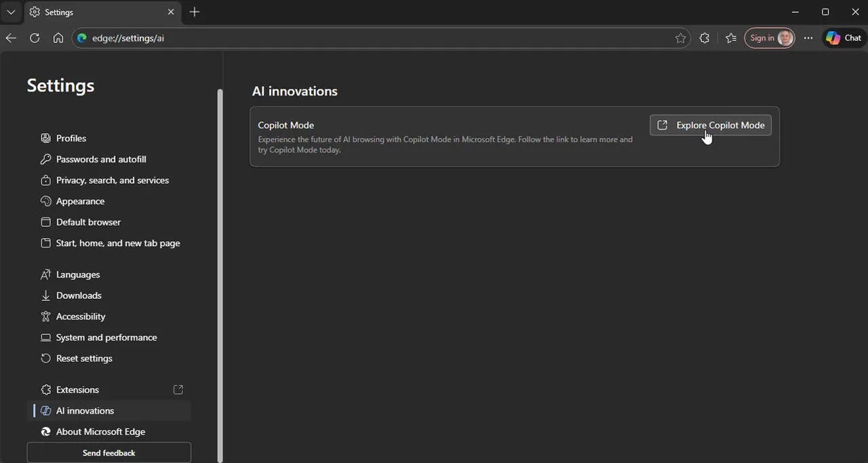Click the Languages icon in sidebar
This screenshot has height=463, width=868.
pyautogui.click(x=45, y=275)
